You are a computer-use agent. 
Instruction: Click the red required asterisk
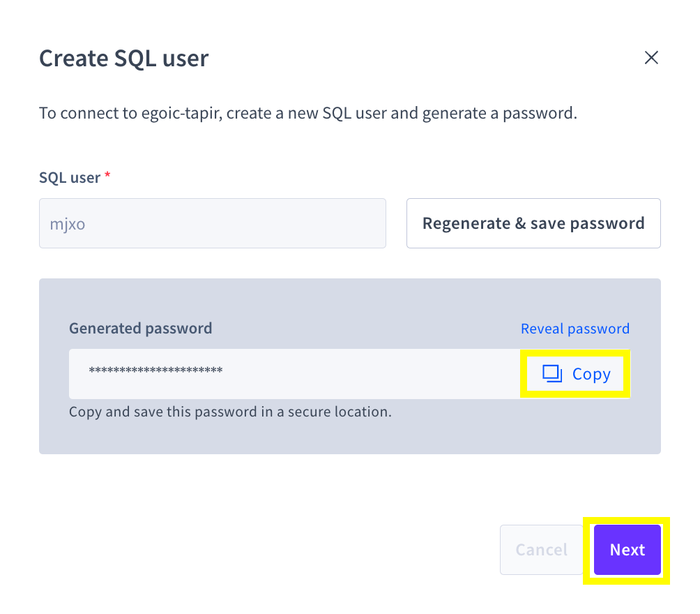pyautogui.click(x=107, y=177)
